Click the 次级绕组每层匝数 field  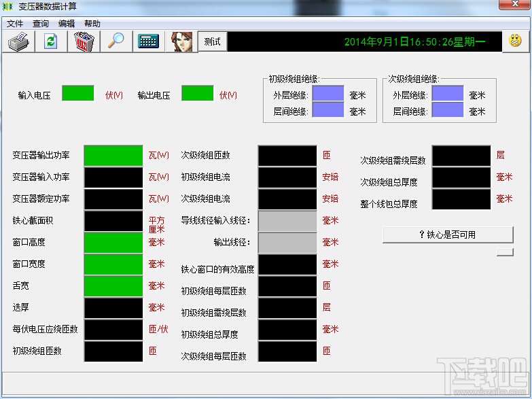(287, 351)
